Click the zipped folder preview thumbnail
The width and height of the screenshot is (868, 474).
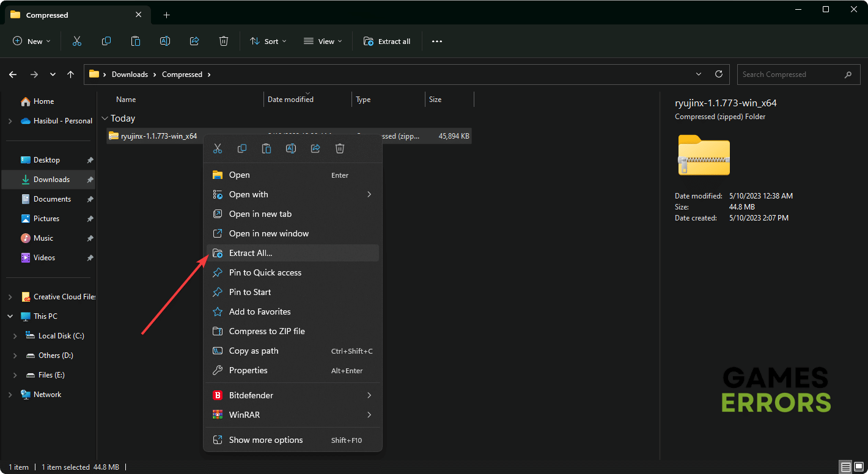pyautogui.click(x=704, y=155)
